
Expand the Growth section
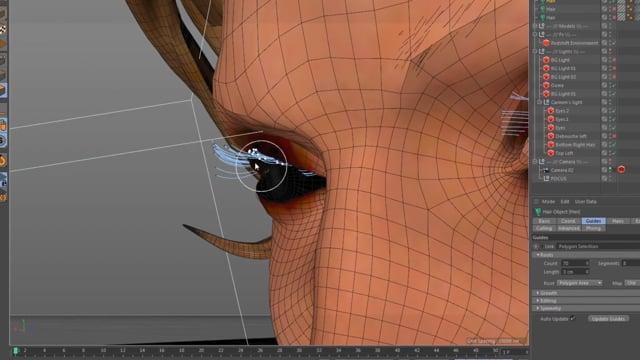548,293
